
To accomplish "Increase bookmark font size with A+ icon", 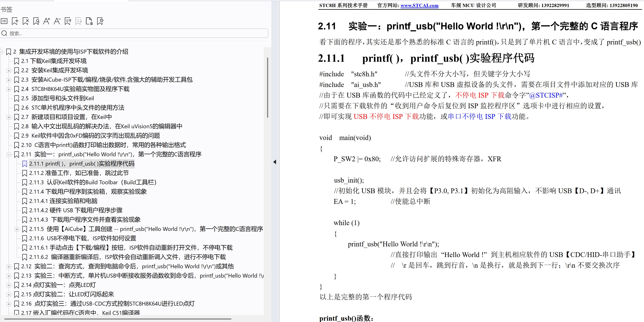I will (47, 21).
